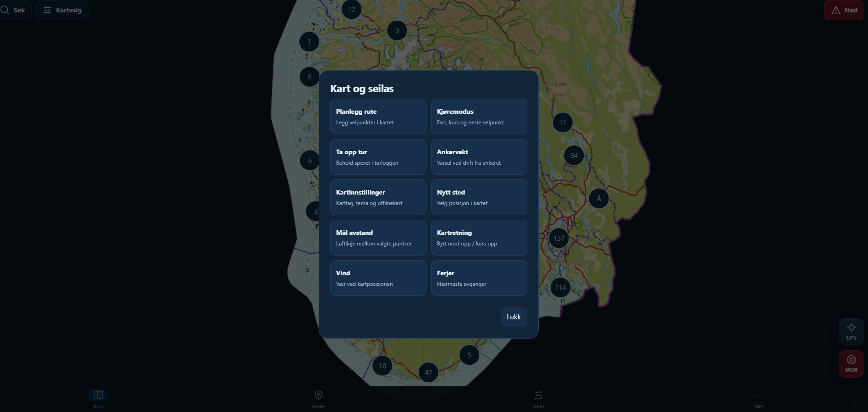Viewport: 868px width, 412px height.
Task: Switch to the Kart tab
Action: 99,399
